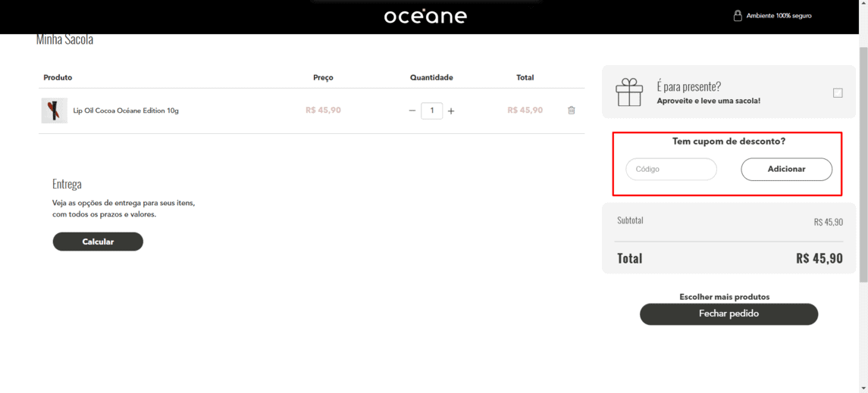Screen dimensions: 868x393
Task: Click the 'Subtotal' label
Action: tap(630, 220)
